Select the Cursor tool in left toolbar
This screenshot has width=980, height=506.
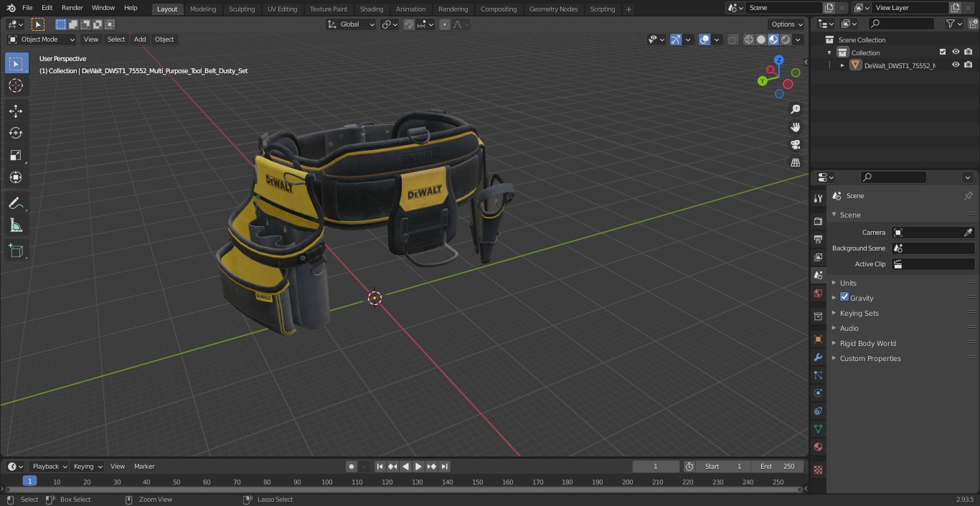pyautogui.click(x=16, y=85)
